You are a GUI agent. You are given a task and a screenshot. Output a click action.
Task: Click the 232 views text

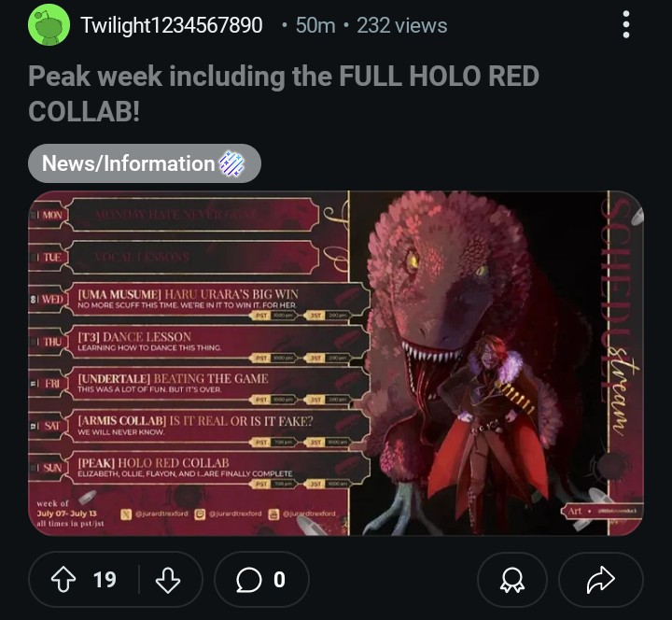click(x=402, y=25)
